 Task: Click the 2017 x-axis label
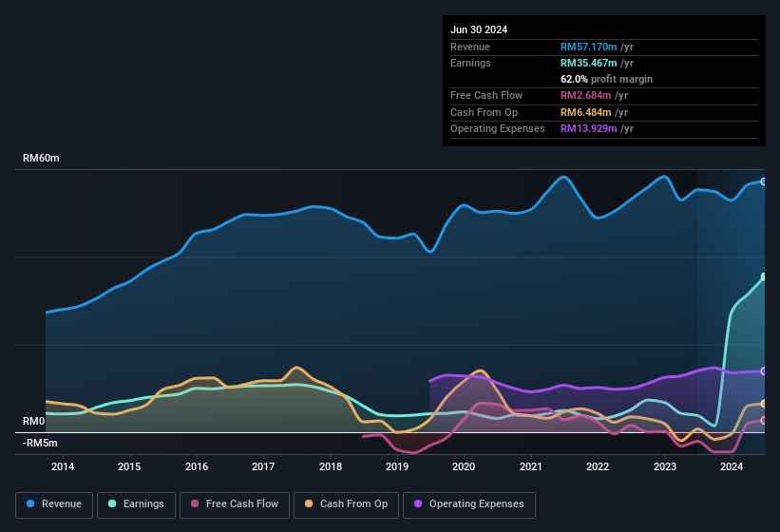pos(263,466)
